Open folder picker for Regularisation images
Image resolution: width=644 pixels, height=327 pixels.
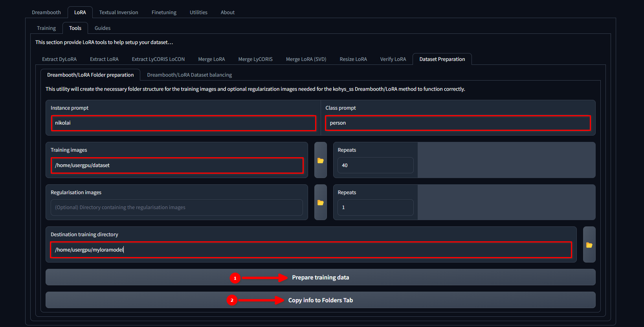[x=321, y=202]
